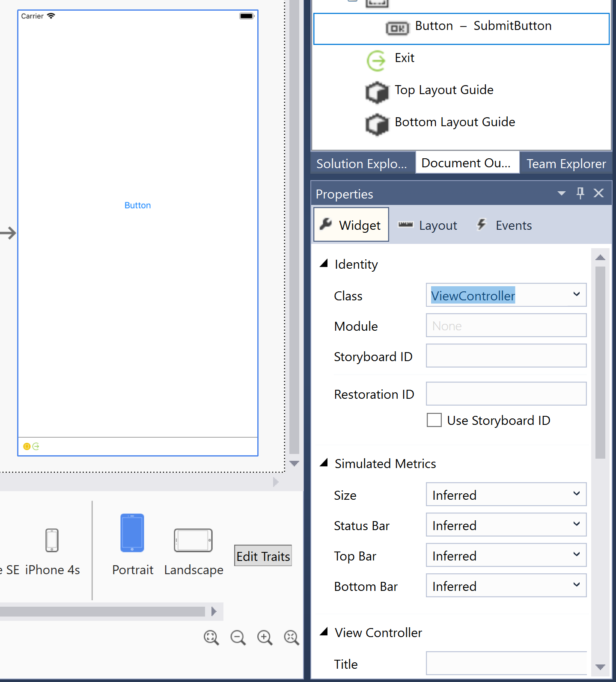Click the Top Layout Guide cube icon
Screen dimensions: 616x682
click(x=377, y=92)
